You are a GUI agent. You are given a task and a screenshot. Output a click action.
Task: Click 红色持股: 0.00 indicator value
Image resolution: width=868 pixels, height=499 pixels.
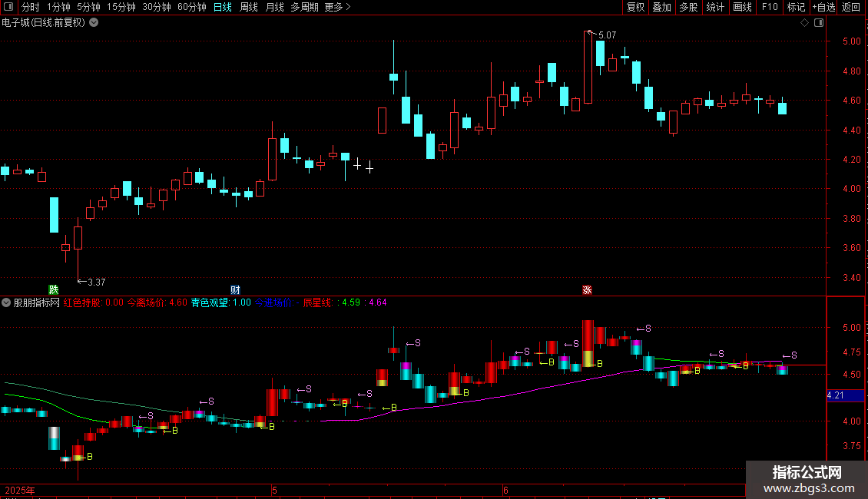coord(94,302)
